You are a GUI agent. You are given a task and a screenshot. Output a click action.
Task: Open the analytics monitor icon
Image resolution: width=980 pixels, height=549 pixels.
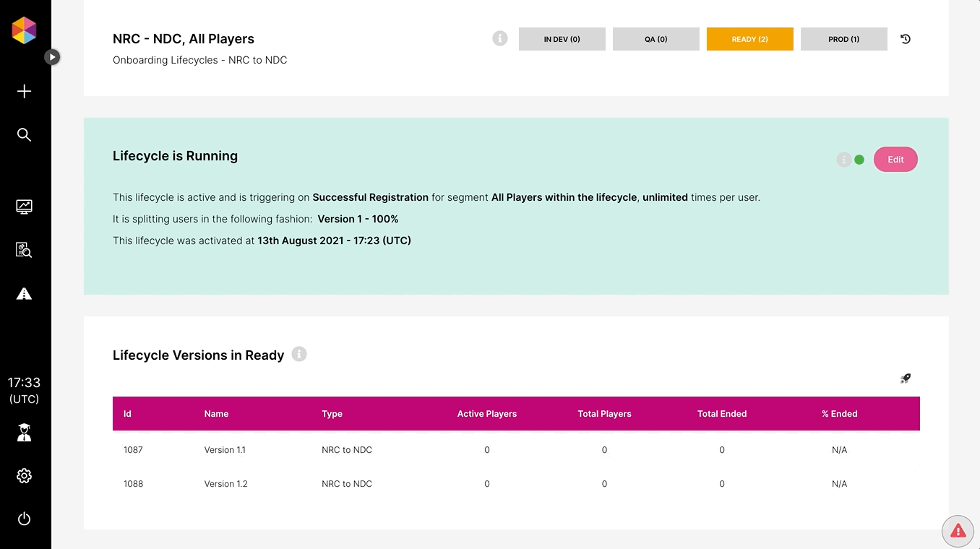[24, 207]
